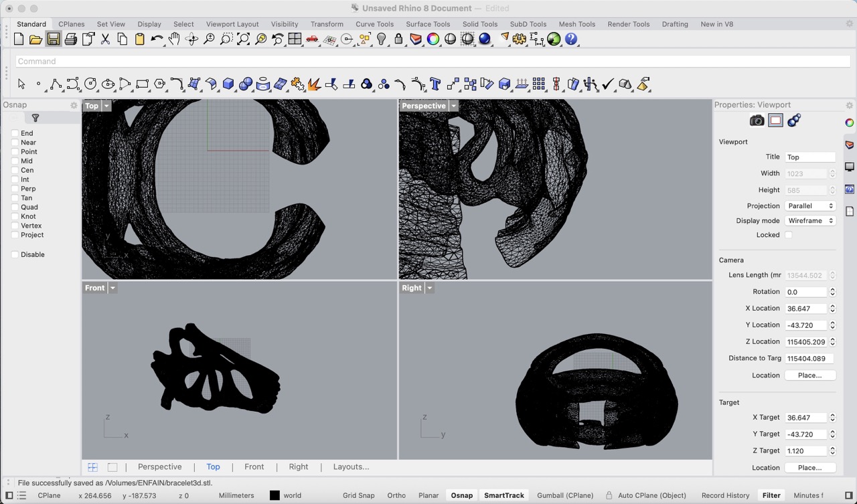
Task: Click the Text object tool icon
Action: pyautogui.click(x=435, y=84)
